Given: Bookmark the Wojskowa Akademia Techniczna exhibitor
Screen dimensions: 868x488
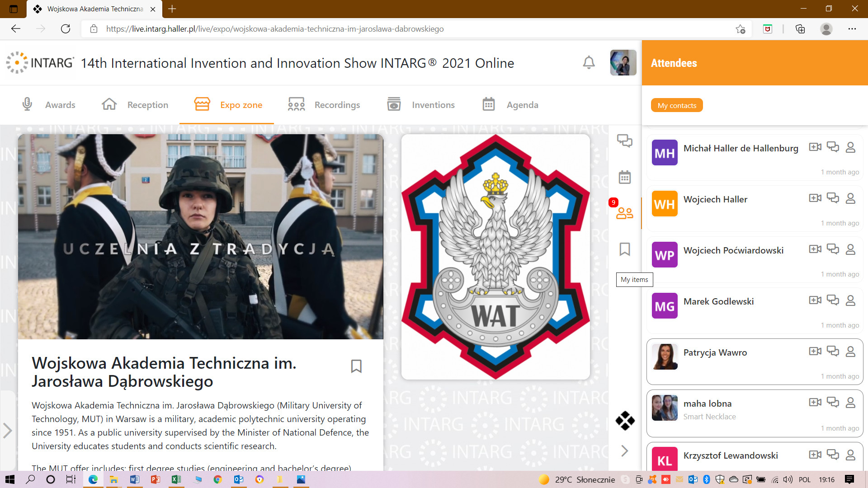Looking at the screenshot, I should [356, 366].
